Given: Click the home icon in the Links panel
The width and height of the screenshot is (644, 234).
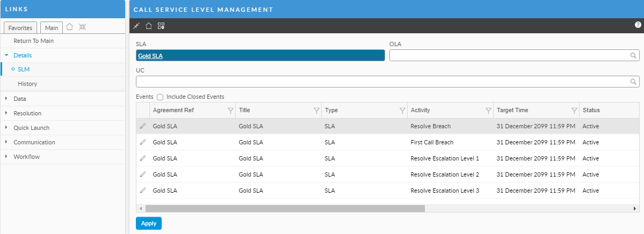Looking at the screenshot, I should coord(70,27).
